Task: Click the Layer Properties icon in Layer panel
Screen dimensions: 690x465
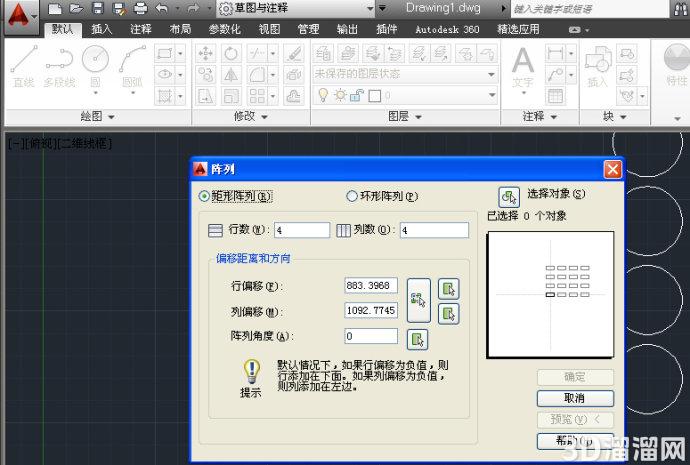Action: [323, 54]
